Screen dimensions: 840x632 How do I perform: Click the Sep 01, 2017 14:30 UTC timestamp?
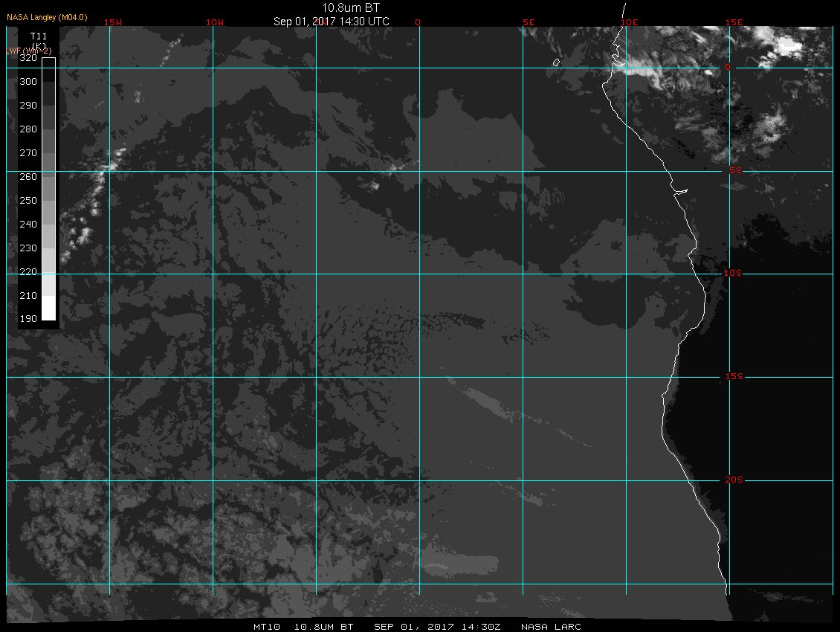coord(332,22)
